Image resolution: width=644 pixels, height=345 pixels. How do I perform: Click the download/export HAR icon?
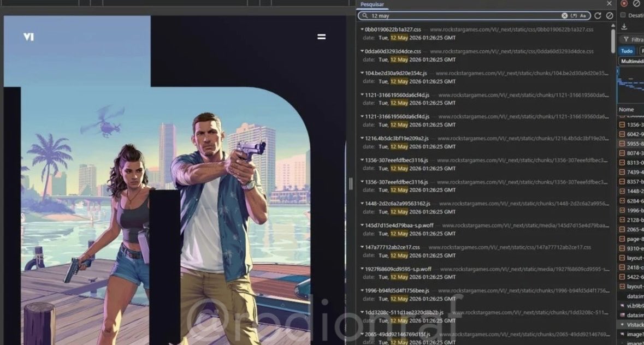coord(624,27)
